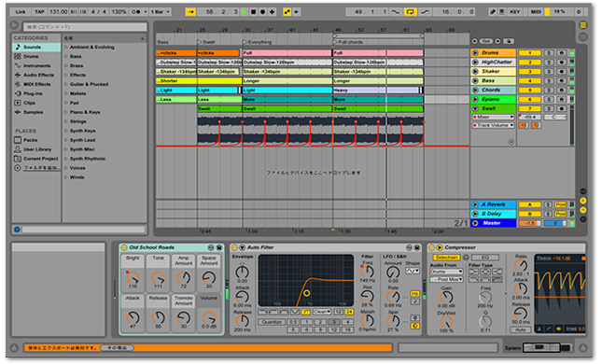Click the transport Stop button
The width and height of the screenshot is (602, 364).
[253, 12]
